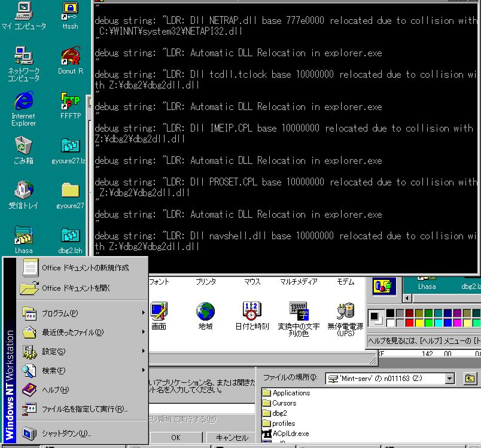Select the ごみ箱 recycle bin icon
Viewport: 481px width, 448px height.
point(23,150)
